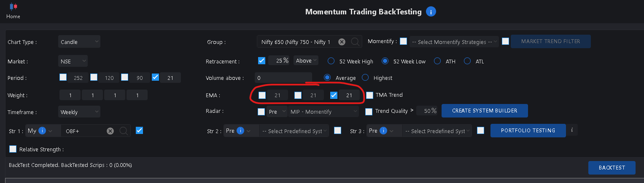This screenshot has width=644, height=183.
Task: Expand the Timeframe Weekly dropdown
Action: tap(79, 112)
